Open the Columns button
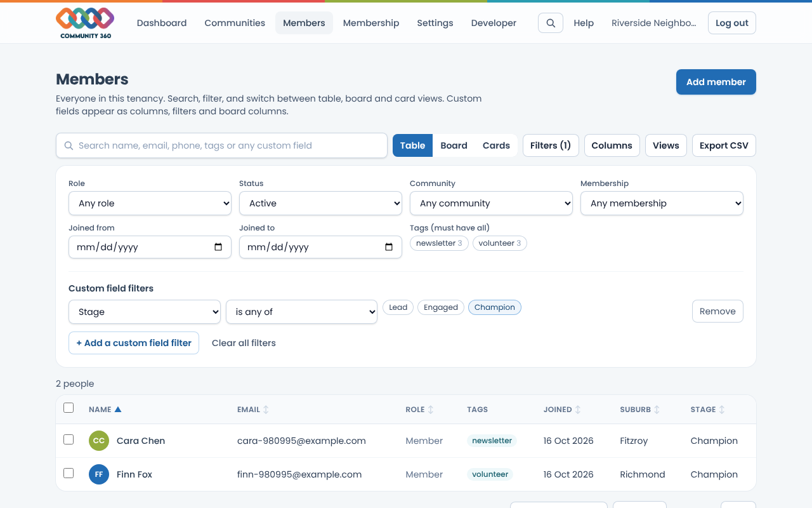Viewport: 812px width, 508px height. click(612, 145)
